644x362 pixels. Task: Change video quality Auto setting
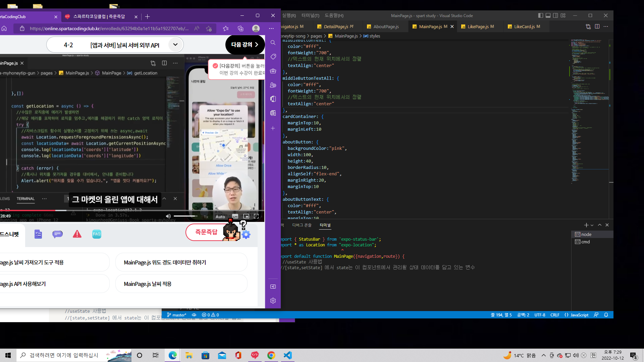(x=220, y=217)
